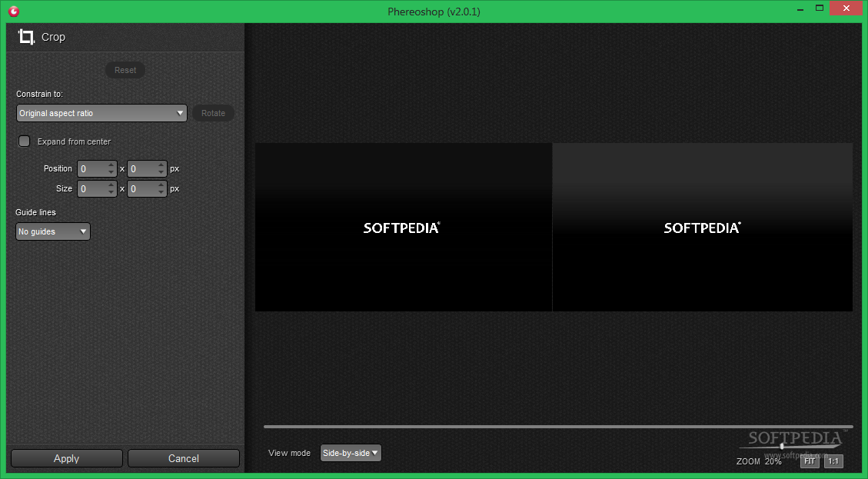The height and width of the screenshot is (479, 868).
Task: Open the Guide lines No guides dropdown
Action: coord(53,231)
